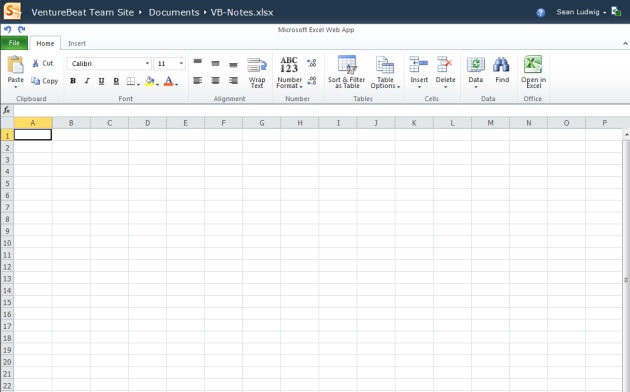The image size is (630, 392).
Task: Select middle vertical alignment
Action: pos(215,63)
